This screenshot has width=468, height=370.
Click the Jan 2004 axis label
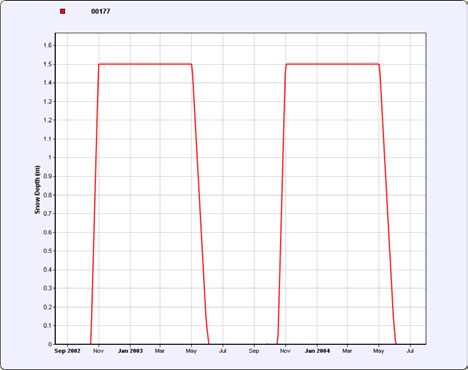coord(317,351)
